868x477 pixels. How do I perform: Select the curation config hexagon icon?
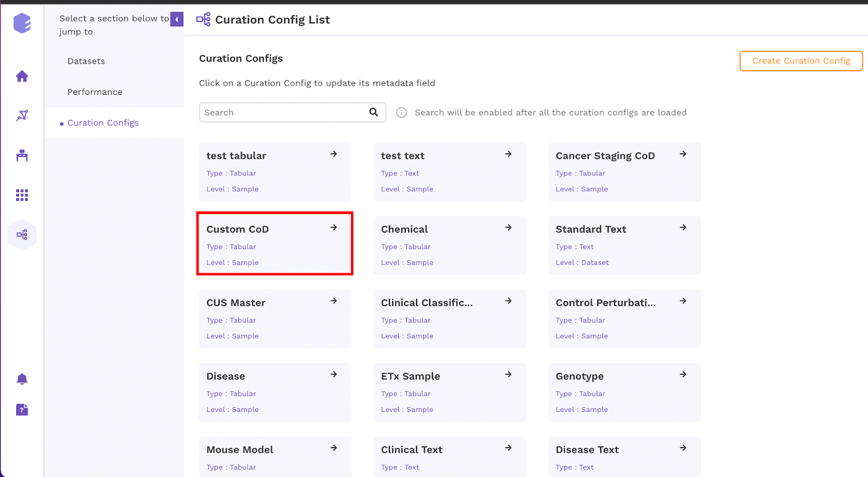click(22, 235)
